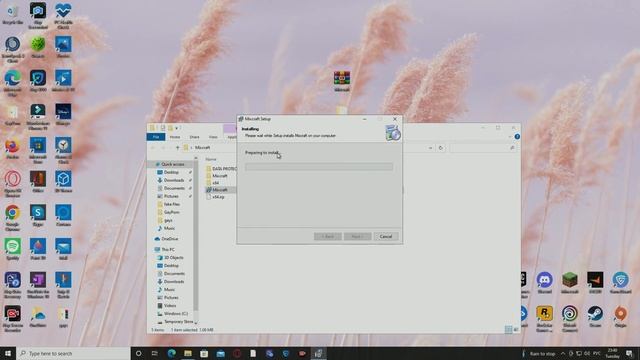Open Google Chrome desktop icon

click(x=12, y=218)
